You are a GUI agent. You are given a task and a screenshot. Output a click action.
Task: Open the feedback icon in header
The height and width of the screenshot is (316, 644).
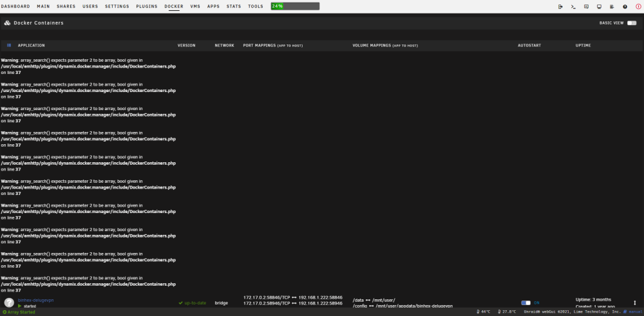(x=586, y=6)
